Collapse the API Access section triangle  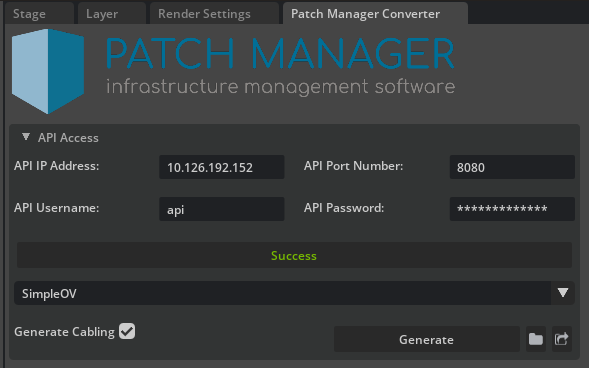[26, 137]
